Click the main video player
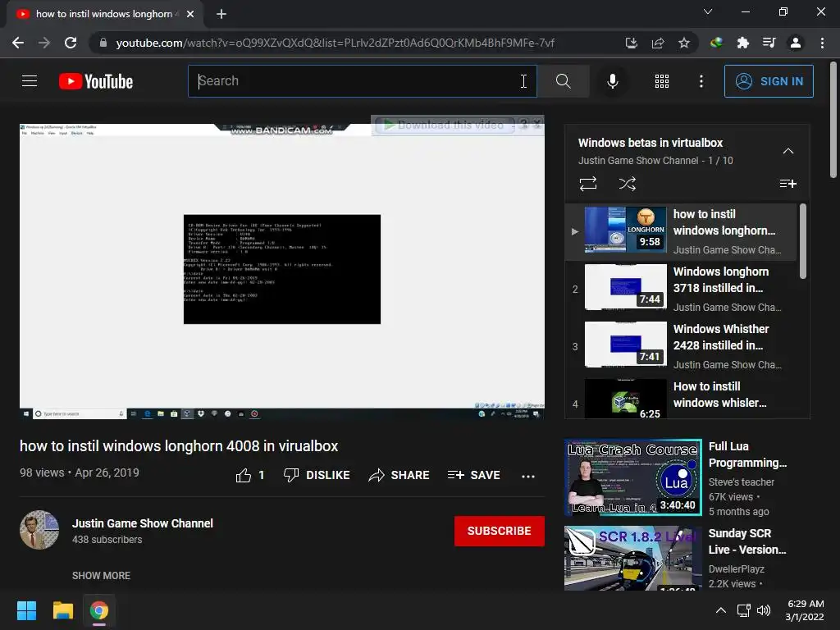 [282, 272]
